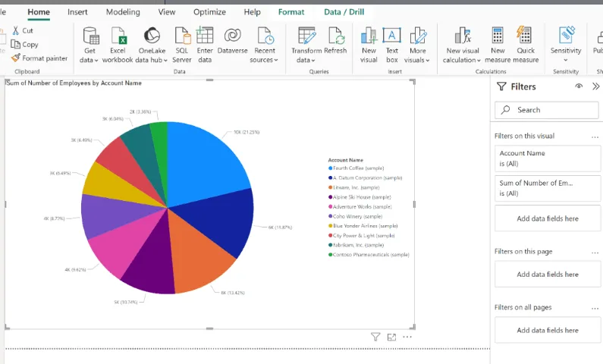This screenshot has height=364, width=603.
Task: Click Fourth Coffee (sample) in legend
Action: (356, 168)
